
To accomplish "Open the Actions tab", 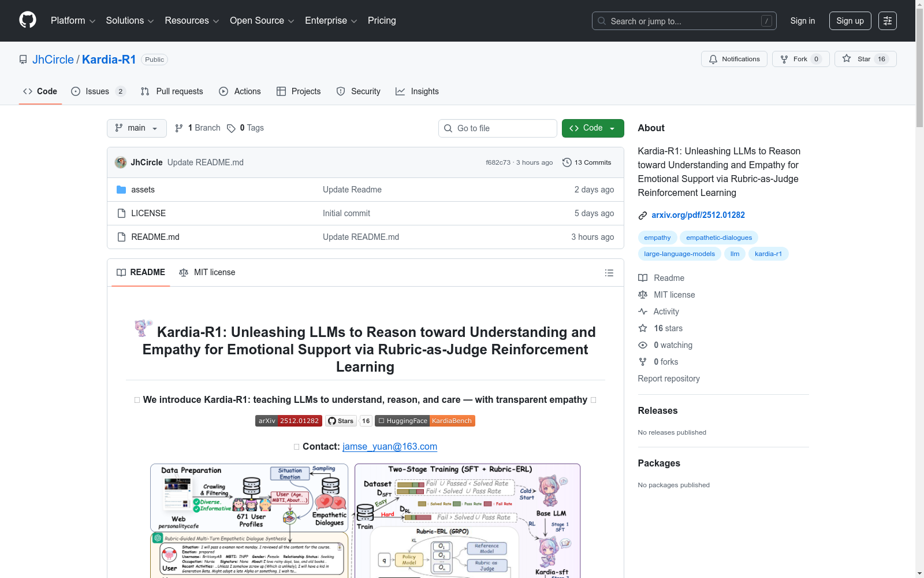I will (x=240, y=91).
